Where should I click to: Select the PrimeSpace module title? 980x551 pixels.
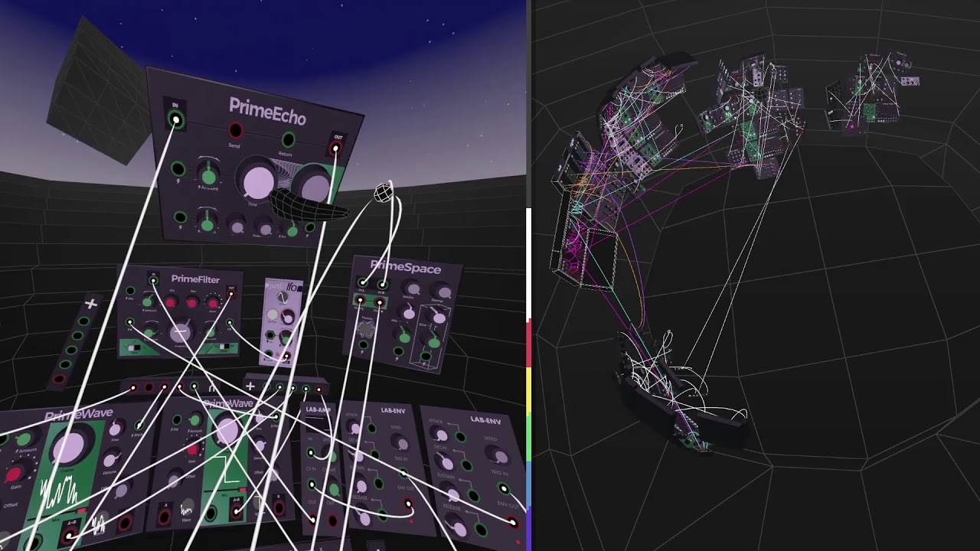[406, 267]
